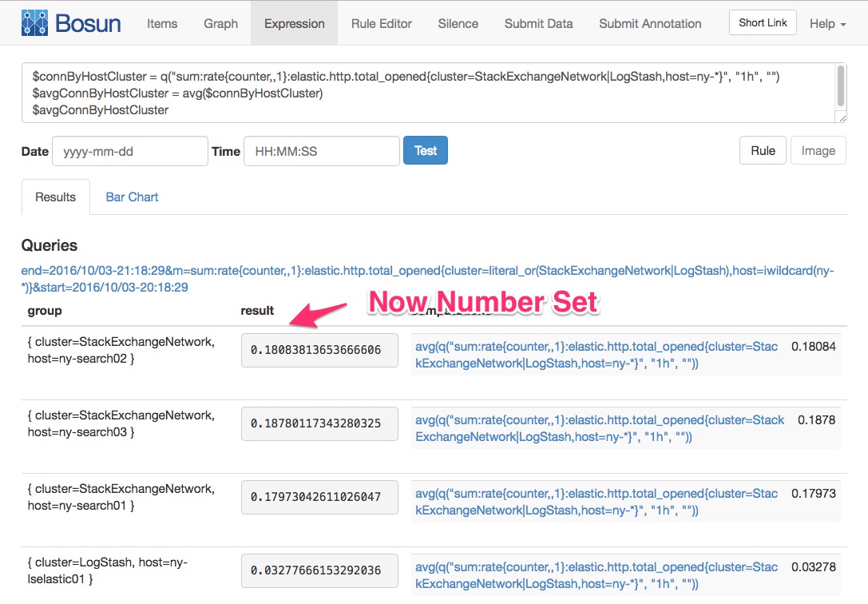Screen dimensions: 868x604
Task: Switch to the Bar Chart tab
Action: 132,197
